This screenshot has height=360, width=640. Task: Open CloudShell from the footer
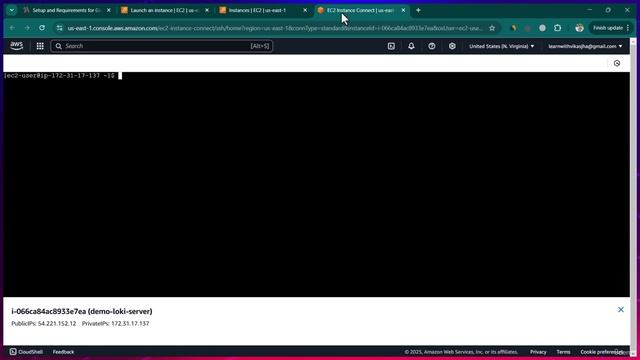(26, 352)
